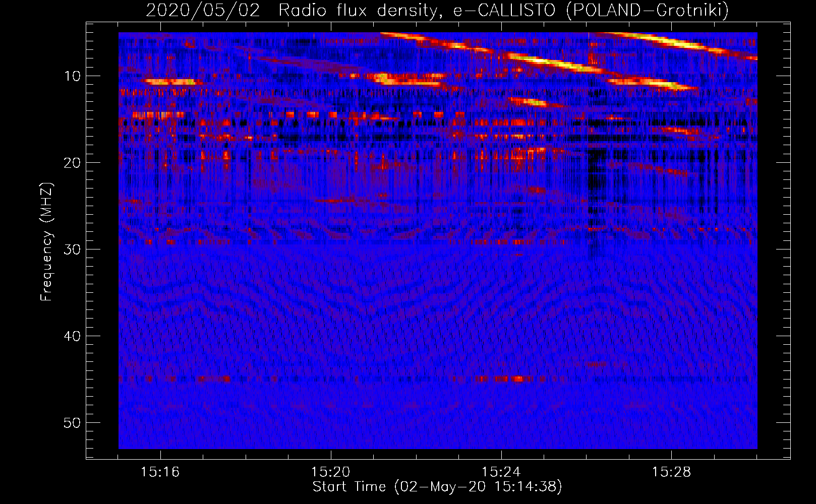Image resolution: width=816 pixels, height=504 pixels.
Task: Click the plot title 'Radio flux density, e-CALLISTO'
Action: point(417,10)
